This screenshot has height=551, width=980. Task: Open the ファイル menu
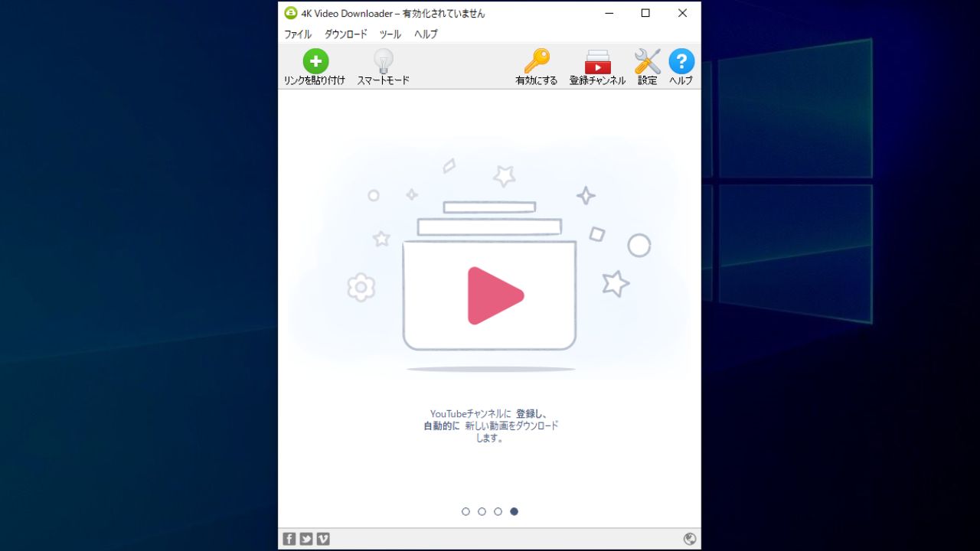[298, 34]
